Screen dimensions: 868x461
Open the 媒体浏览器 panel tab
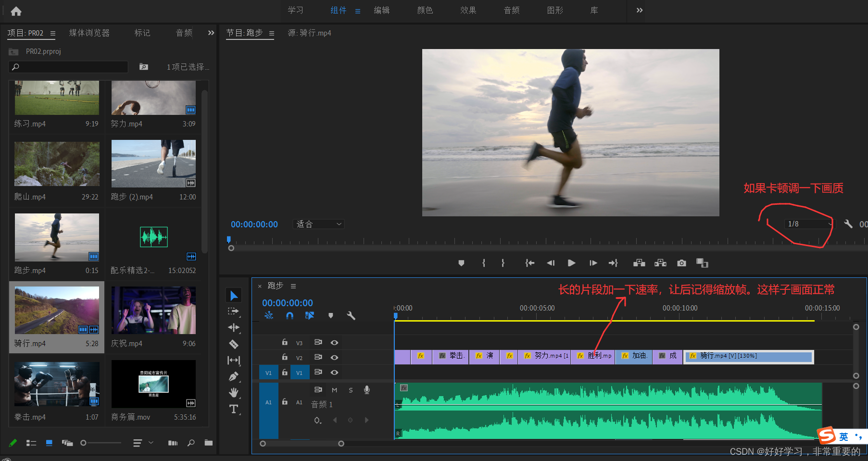89,33
